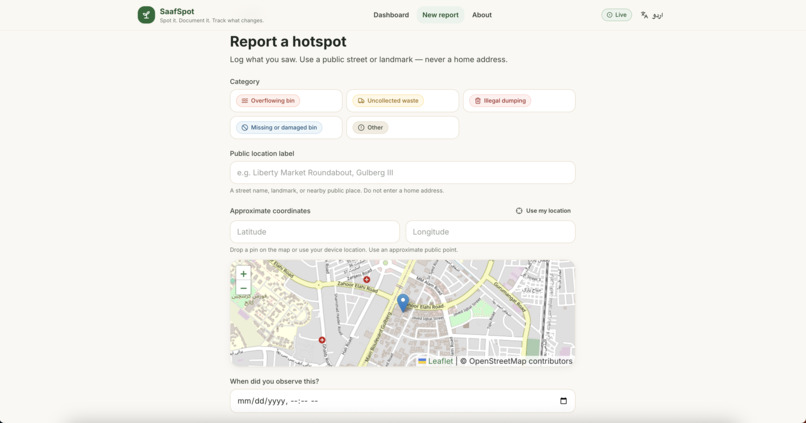Select the New report nav item
Screen dimensions: 806x423
(x=441, y=15)
